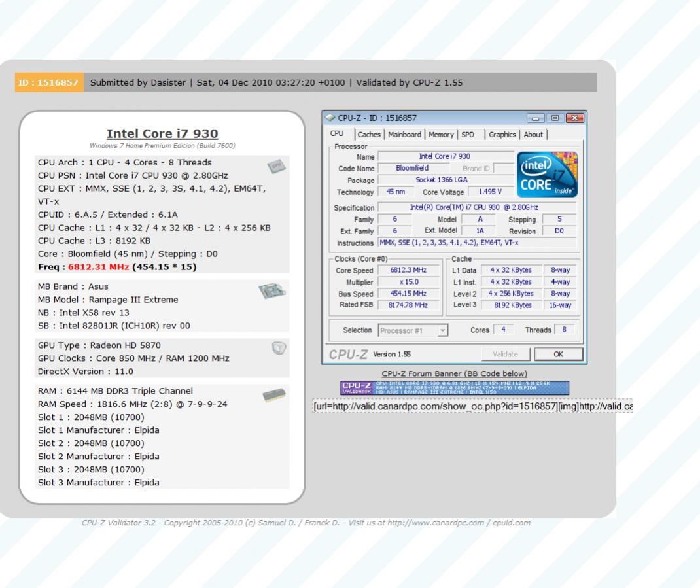Viewport: 700px width, 588px height.
Task: Open the Intel Core i7 930 heading link
Action: (162, 133)
